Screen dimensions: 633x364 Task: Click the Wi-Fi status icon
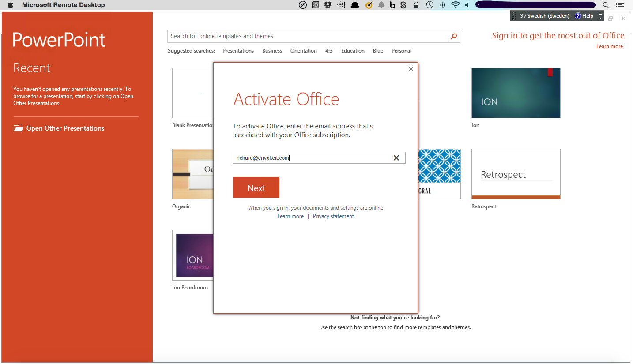point(455,5)
